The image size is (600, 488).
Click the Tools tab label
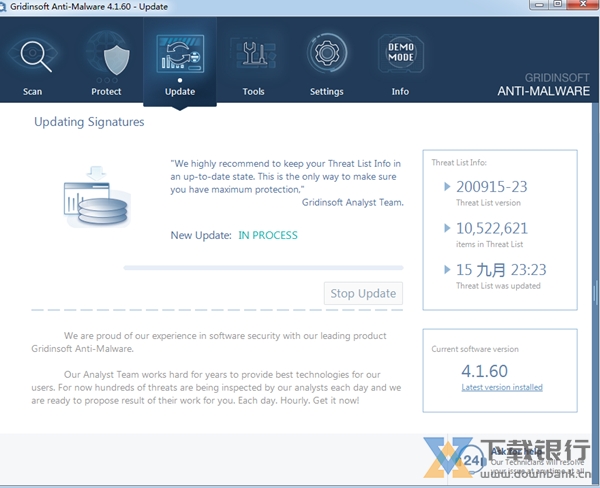(x=253, y=91)
